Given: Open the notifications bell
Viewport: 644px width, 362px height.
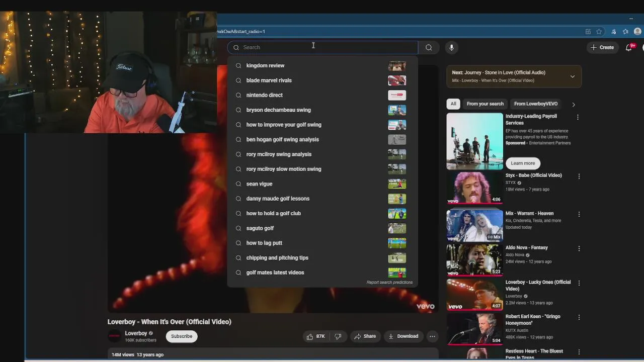Looking at the screenshot, I should pos(629,47).
